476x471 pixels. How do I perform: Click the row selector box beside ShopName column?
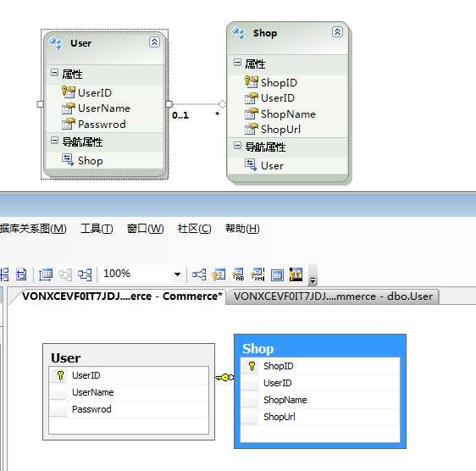point(250,400)
